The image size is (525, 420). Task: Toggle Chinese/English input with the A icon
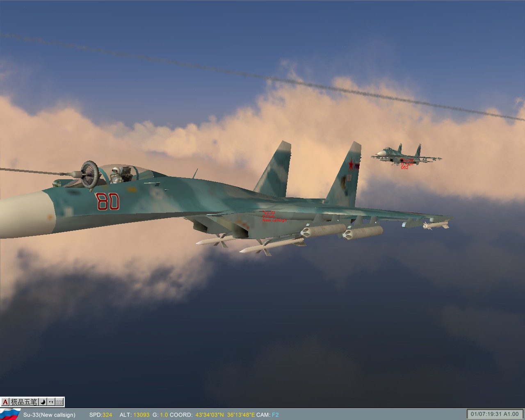click(x=5, y=402)
